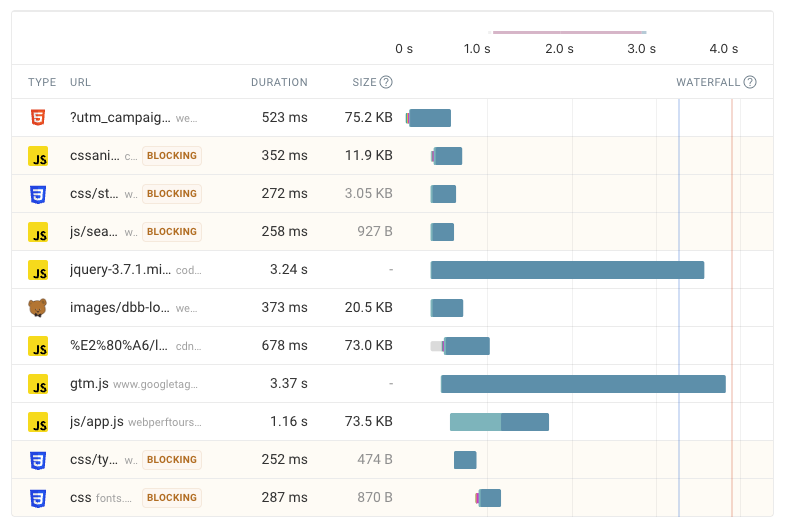Open the gtm.js request URL
The height and width of the screenshot is (525, 785).
(x=88, y=384)
